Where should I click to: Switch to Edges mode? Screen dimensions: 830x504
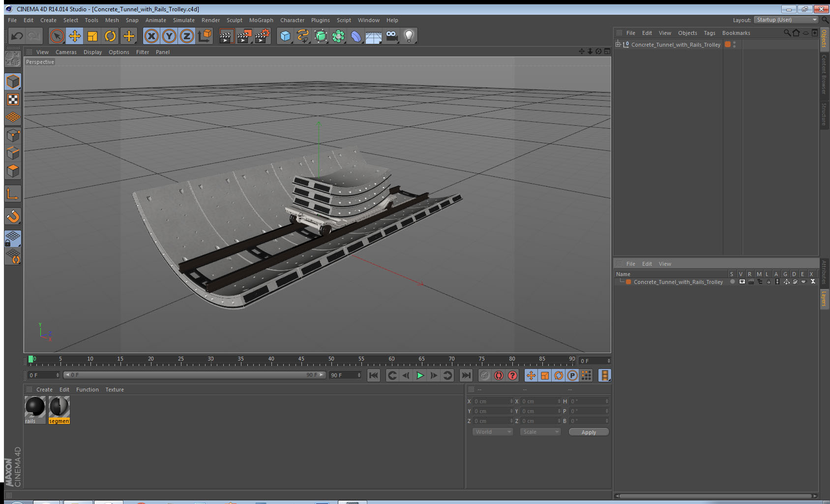[x=13, y=153]
